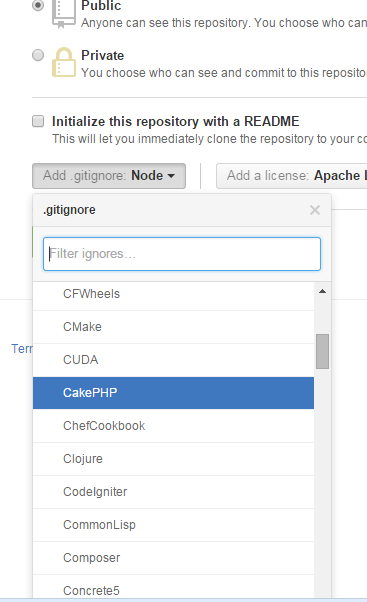Select the Private radio button
The height and width of the screenshot is (602, 367).
coord(38,55)
